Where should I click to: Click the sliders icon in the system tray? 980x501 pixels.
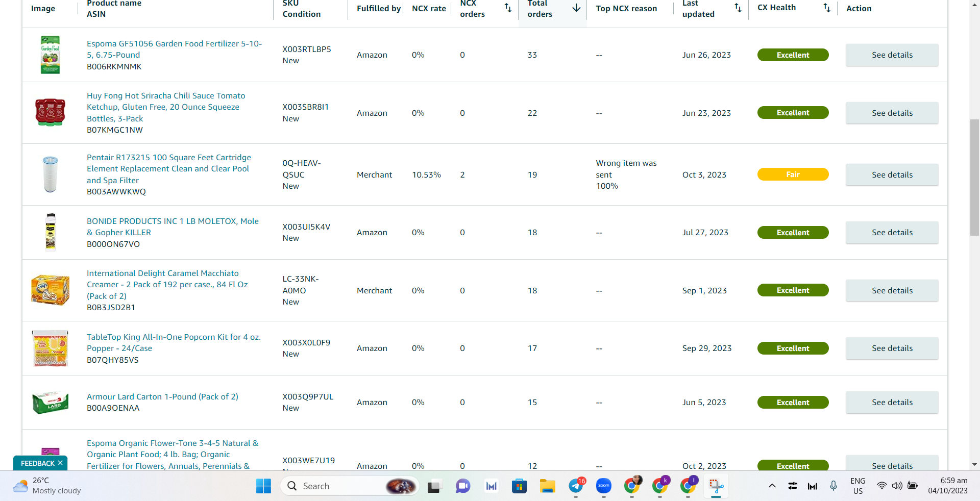(x=793, y=486)
